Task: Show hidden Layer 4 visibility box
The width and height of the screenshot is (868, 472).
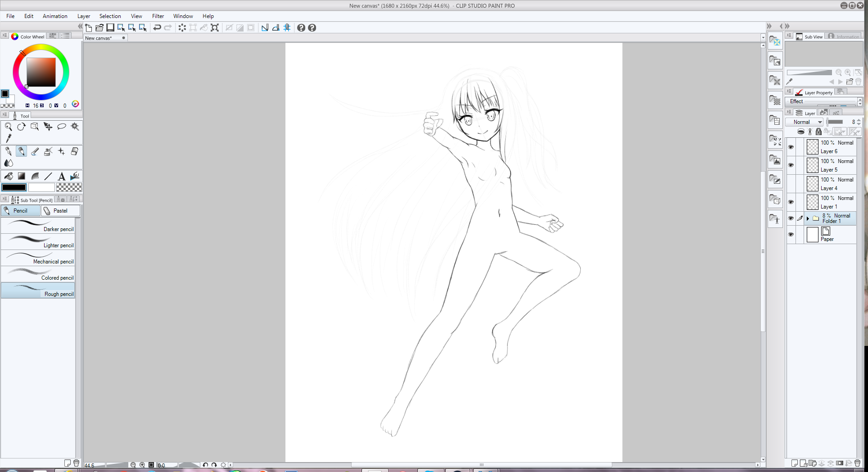Action: 791,184
